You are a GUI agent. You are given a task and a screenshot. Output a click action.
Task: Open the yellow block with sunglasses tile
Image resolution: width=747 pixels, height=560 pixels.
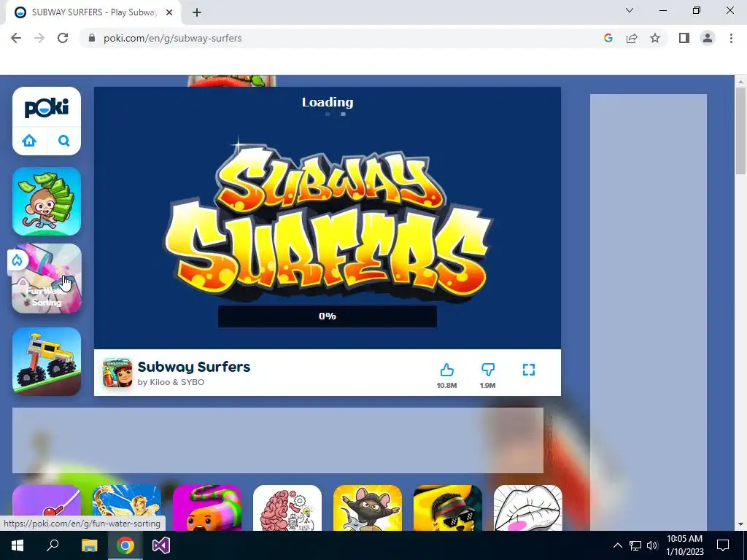(x=447, y=507)
